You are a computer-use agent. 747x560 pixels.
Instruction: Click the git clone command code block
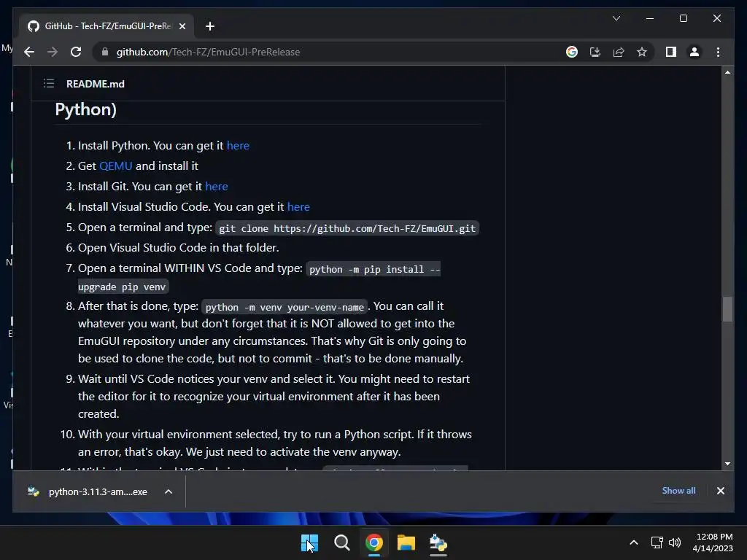(x=347, y=228)
